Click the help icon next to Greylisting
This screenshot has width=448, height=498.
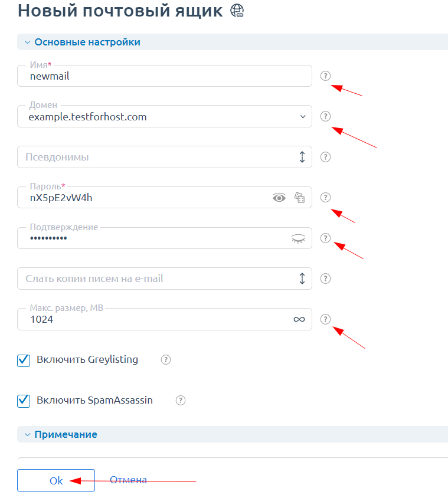click(x=166, y=360)
